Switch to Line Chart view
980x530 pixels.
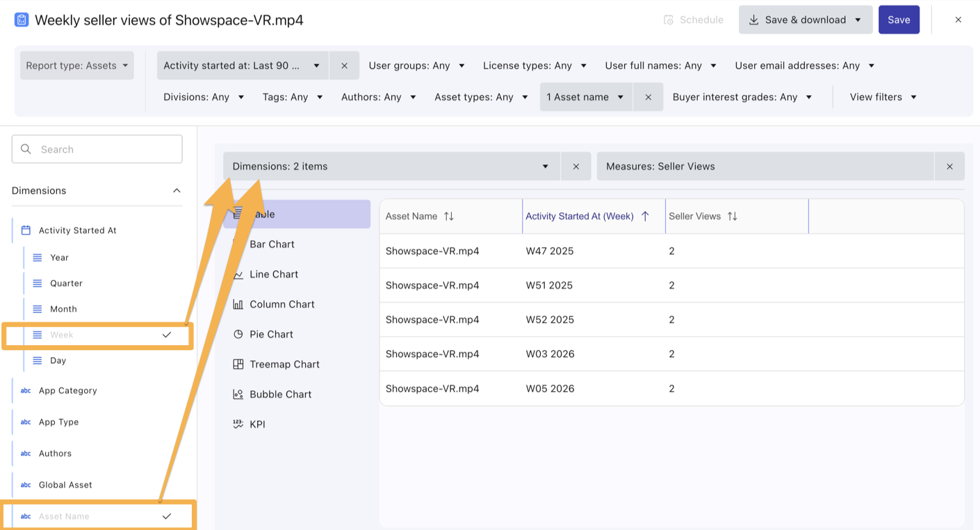tap(273, 274)
